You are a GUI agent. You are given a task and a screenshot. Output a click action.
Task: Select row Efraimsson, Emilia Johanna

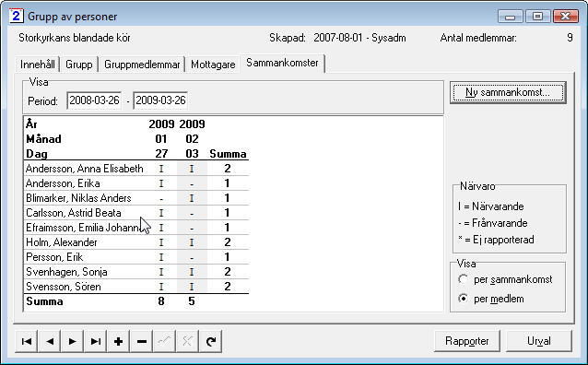(136, 228)
